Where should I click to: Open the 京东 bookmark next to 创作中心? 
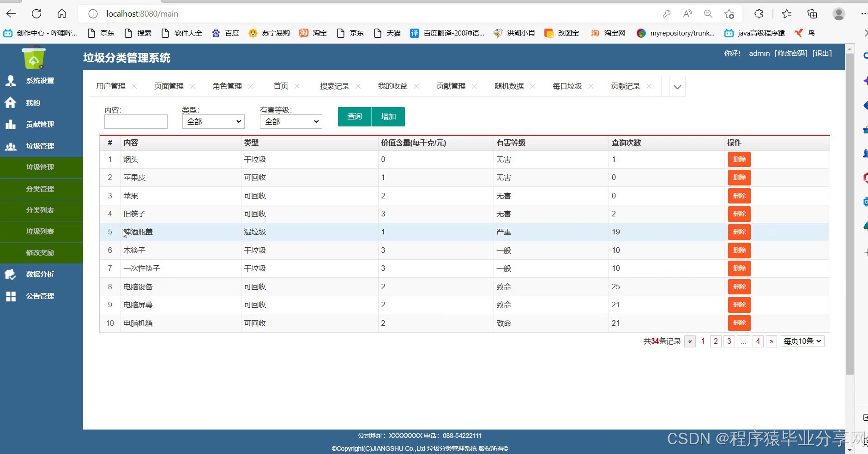tap(101, 33)
